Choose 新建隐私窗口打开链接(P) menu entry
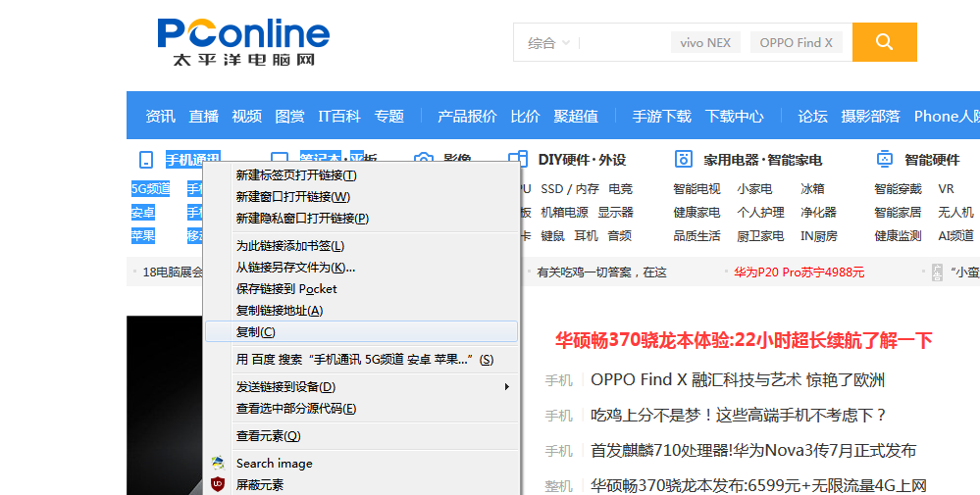 [x=362, y=219]
